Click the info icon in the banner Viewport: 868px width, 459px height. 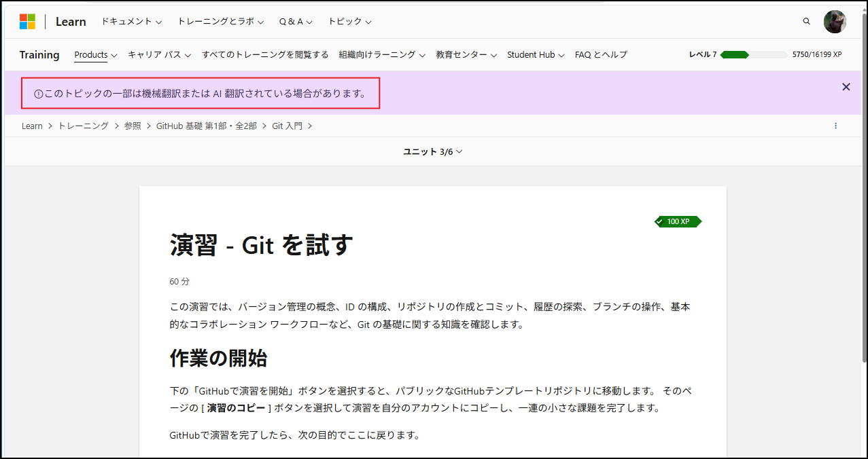click(38, 94)
